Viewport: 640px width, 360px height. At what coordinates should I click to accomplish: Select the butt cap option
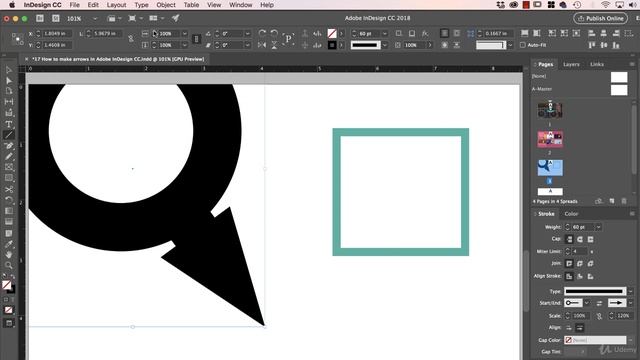(x=569, y=239)
